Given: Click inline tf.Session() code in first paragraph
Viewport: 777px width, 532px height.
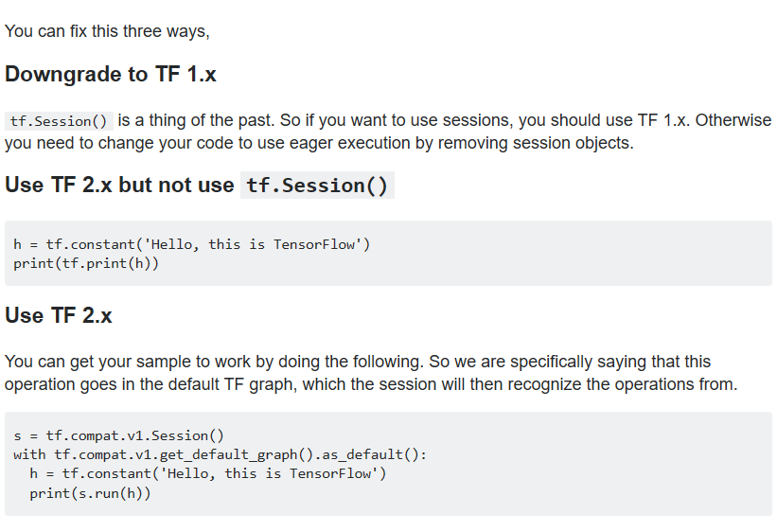Looking at the screenshot, I should click(x=59, y=121).
